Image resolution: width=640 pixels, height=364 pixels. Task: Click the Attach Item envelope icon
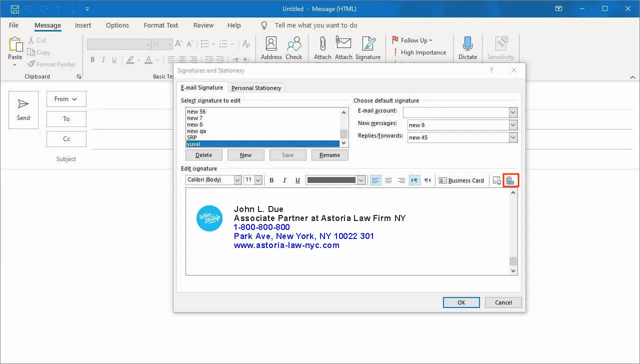[343, 43]
